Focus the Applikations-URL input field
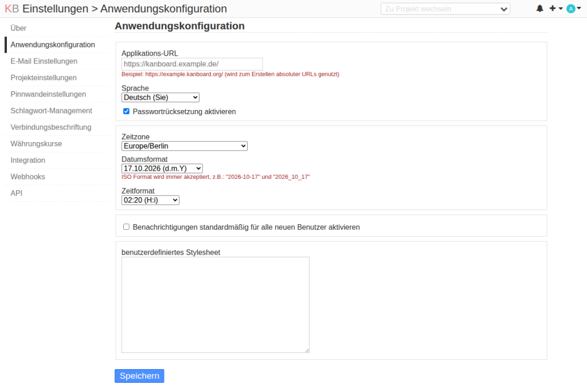 (192, 64)
